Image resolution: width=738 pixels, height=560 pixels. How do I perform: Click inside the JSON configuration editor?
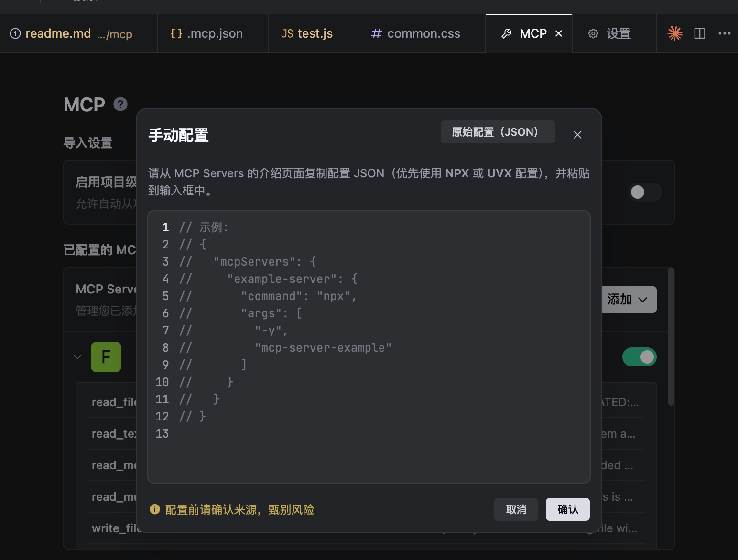click(x=369, y=347)
